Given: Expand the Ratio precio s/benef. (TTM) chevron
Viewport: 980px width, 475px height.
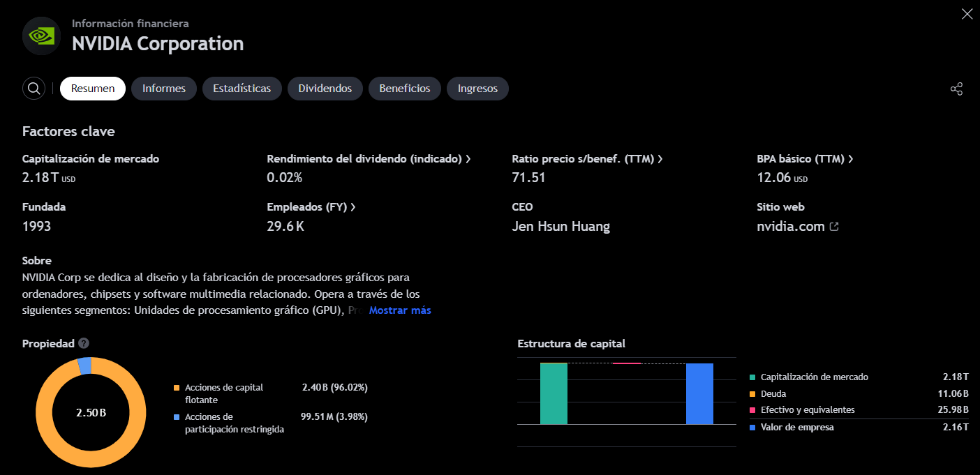Looking at the screenshot, I should (660, 159).
